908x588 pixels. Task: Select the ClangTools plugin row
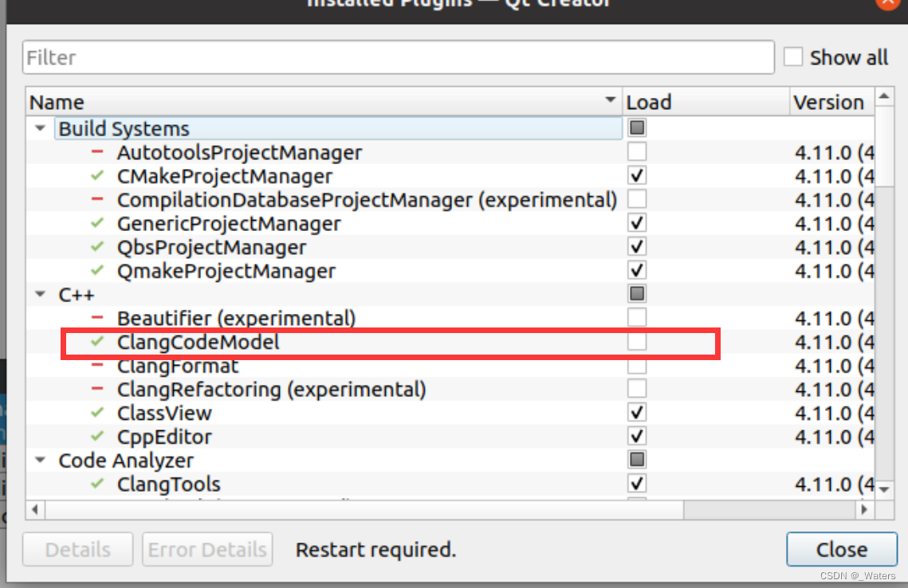450,484
